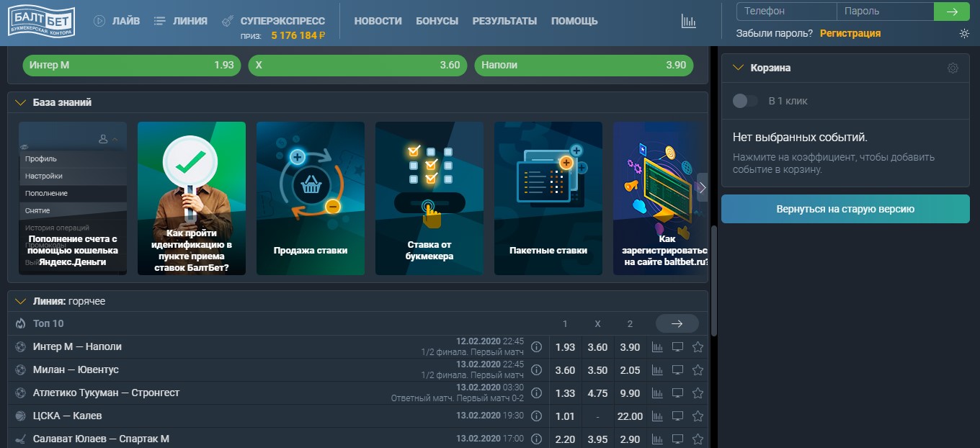This screenshot has width=980, height=448.
Task: Click 'Вернуться на старую версию' button
Action: [845, 209]
